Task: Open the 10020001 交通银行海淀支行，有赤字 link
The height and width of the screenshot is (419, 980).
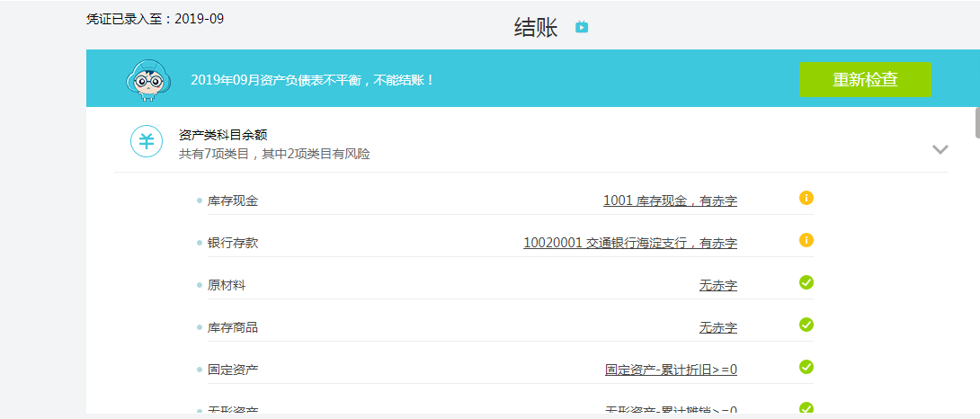Action: [630, 243]
